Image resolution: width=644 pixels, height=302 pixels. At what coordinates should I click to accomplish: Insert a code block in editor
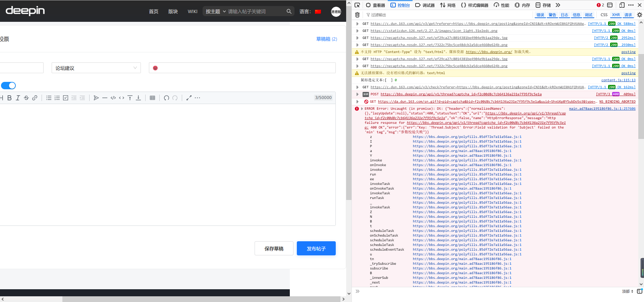tap(113, 98)
